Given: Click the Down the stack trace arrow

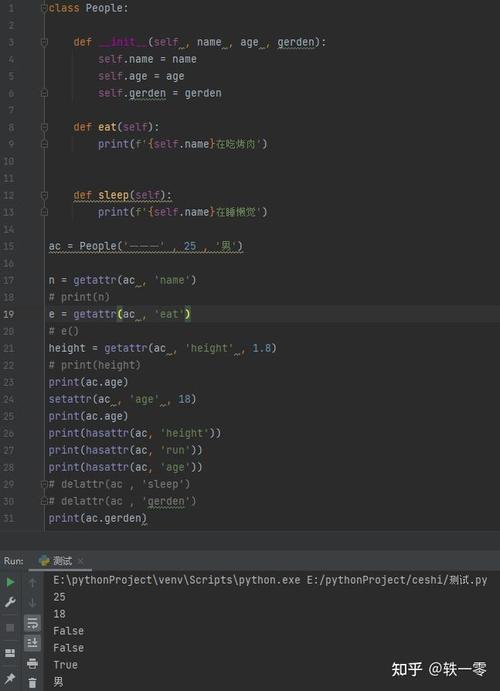Looking at the screenshot, I should (x=32, y=602).
